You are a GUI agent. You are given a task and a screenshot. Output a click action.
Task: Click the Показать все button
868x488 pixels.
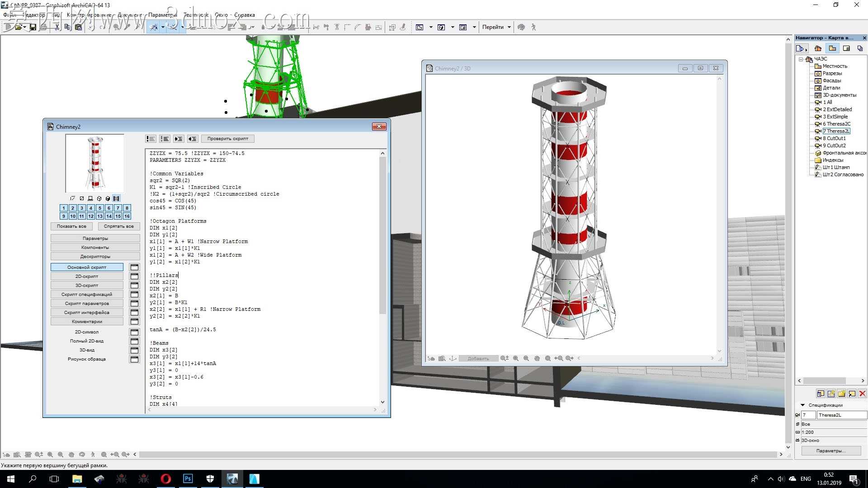[71, 226]
